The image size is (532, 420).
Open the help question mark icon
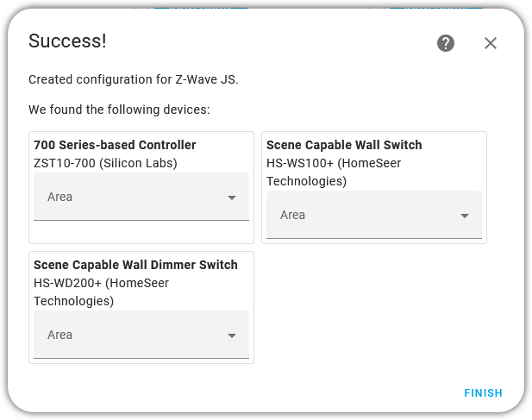click(x=446, y=43)
